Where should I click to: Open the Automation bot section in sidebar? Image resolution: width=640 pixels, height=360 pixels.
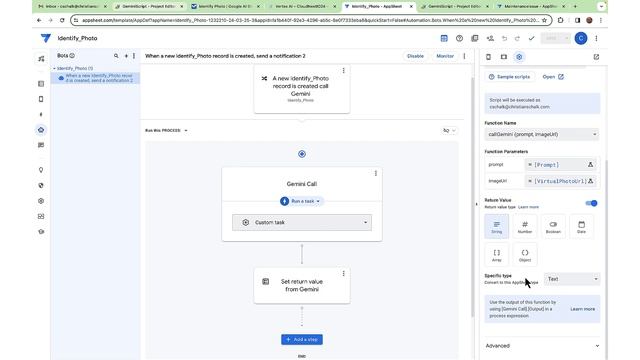(x=41, y=130)
